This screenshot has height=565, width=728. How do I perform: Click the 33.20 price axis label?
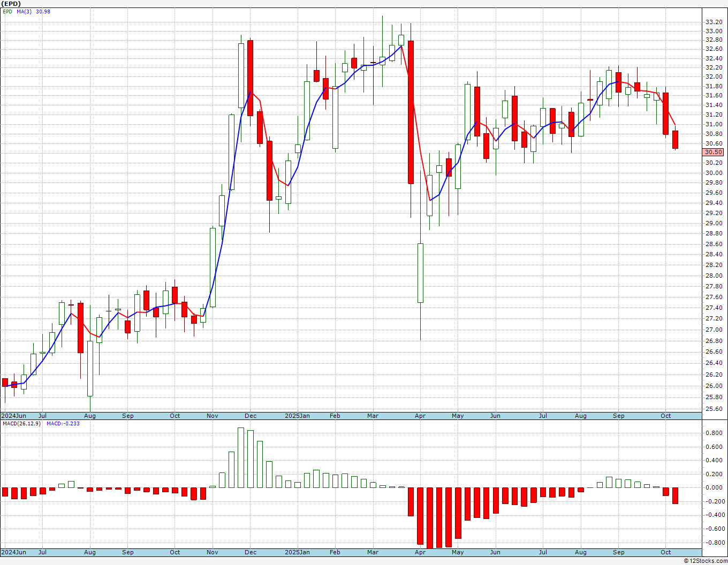714,22
